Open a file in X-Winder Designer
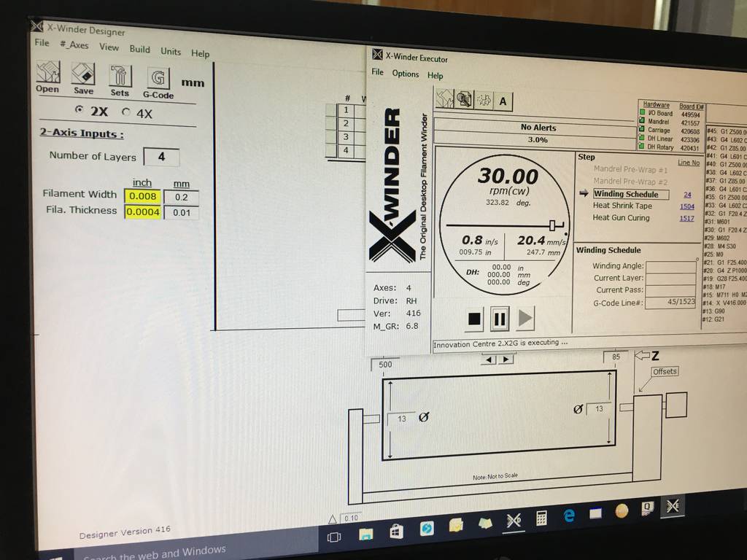This screenshot has width=747, height=560. 48,77
